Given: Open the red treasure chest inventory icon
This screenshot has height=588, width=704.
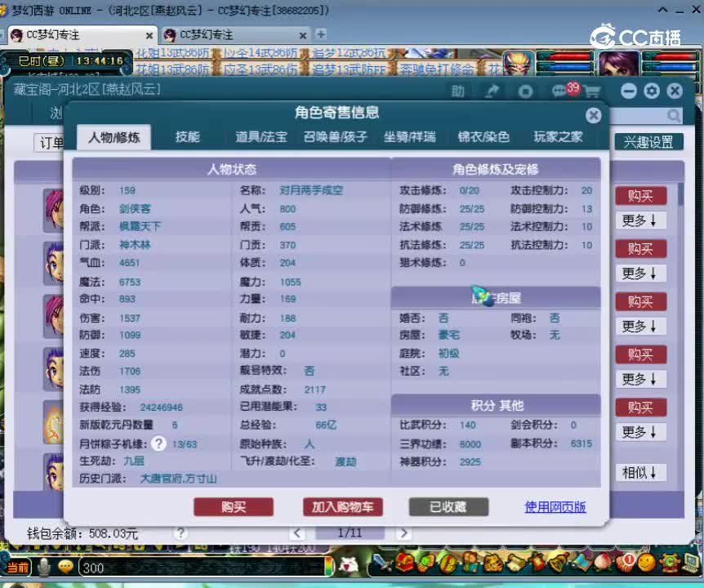Looking at the screenshot, I should [404, 563].
